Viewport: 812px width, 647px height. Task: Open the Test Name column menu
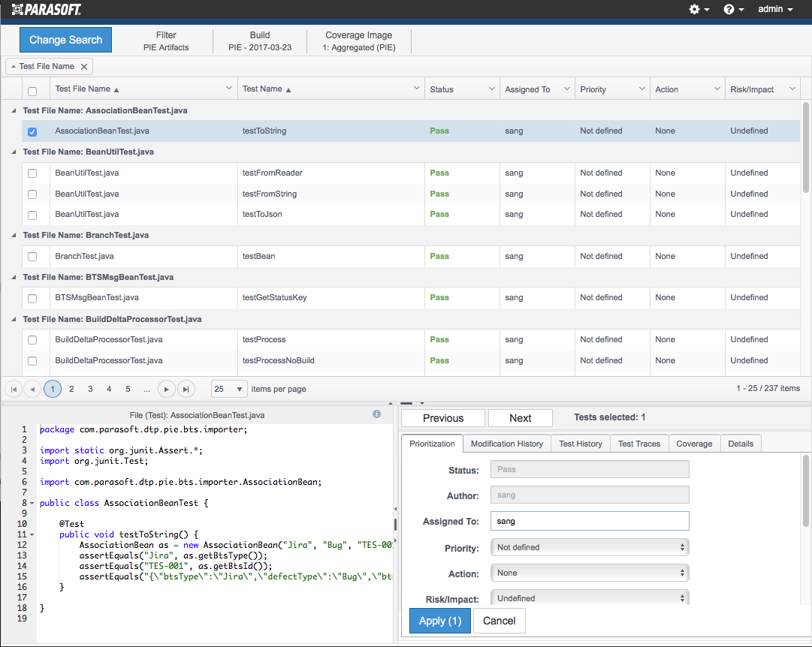416,89
